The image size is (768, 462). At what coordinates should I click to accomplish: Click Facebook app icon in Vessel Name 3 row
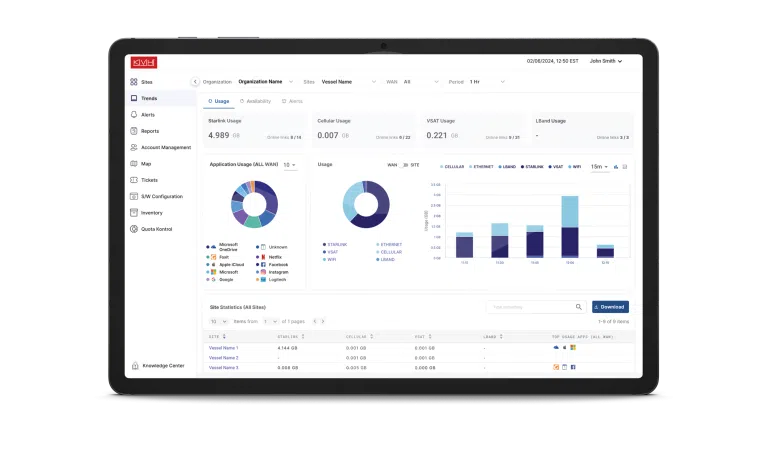pyautogui.click(x=573, y=367)
